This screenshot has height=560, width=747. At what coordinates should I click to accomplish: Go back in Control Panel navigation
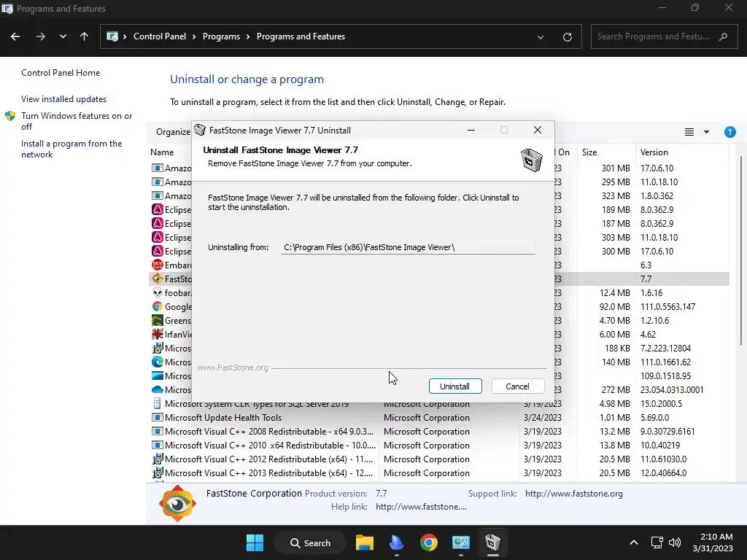point(15,36)
